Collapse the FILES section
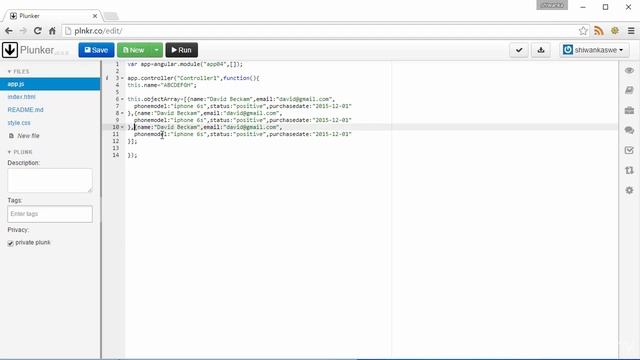The image size is (640, 360). click(x=18, y=71)
